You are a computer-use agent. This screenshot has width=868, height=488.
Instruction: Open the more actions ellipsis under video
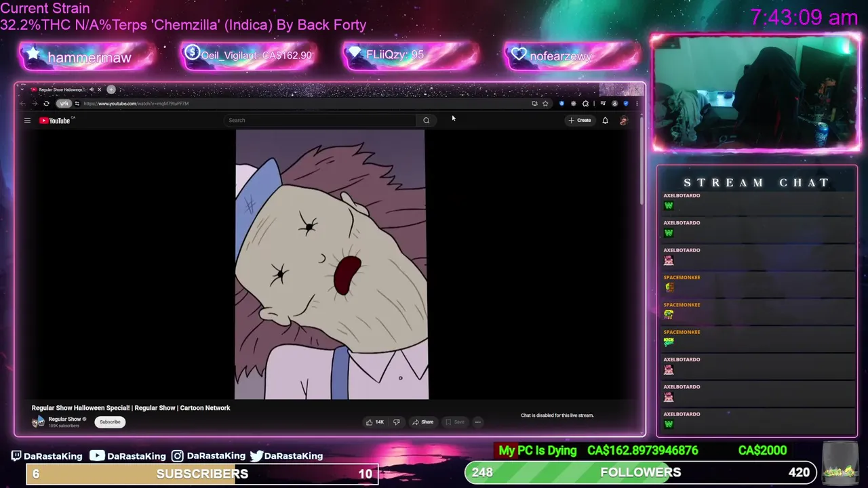coord(477,422)
